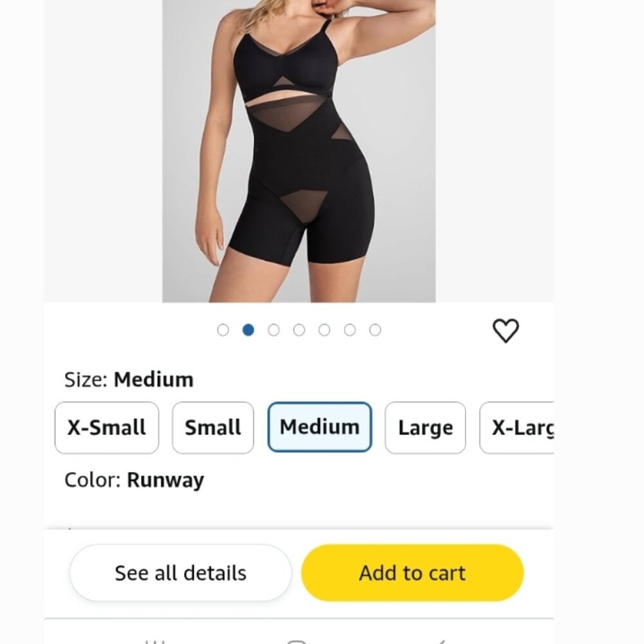Expand the Size: Medium selector row
This screenshot has height=644, width=644.
click(x=129, y=379)
